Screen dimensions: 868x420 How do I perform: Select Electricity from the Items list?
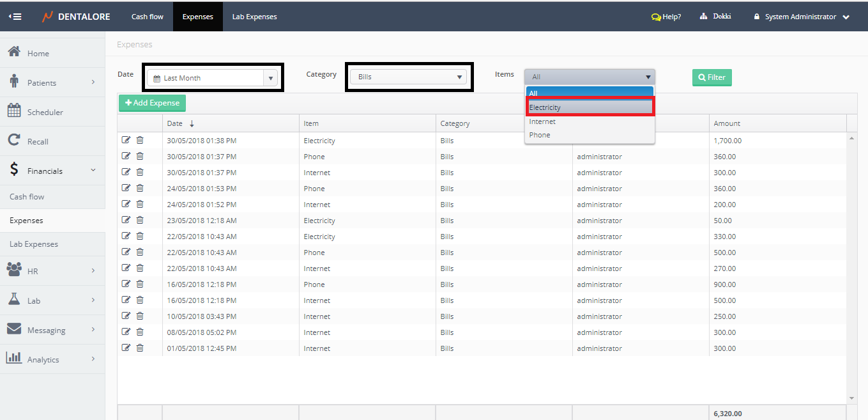(x=590, y=107)
